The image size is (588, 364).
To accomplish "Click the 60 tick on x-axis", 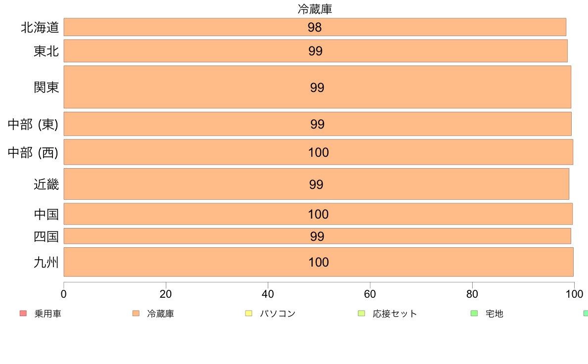I will [370, 294].
